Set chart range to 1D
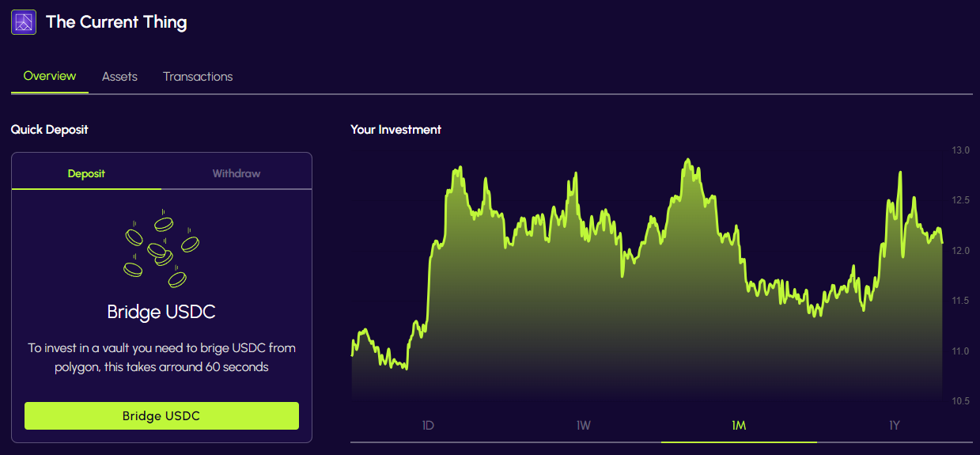Screen dimensions: 980x455 (428, 426)
